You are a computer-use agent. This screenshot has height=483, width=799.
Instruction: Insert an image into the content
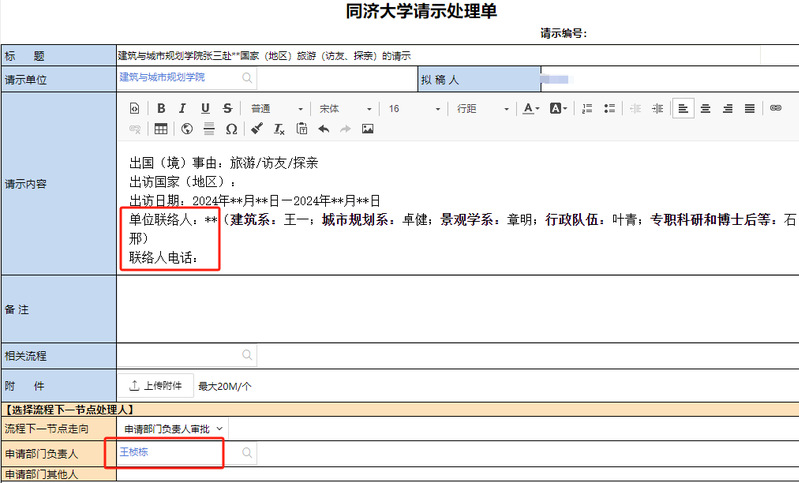(x=367, y=129)
